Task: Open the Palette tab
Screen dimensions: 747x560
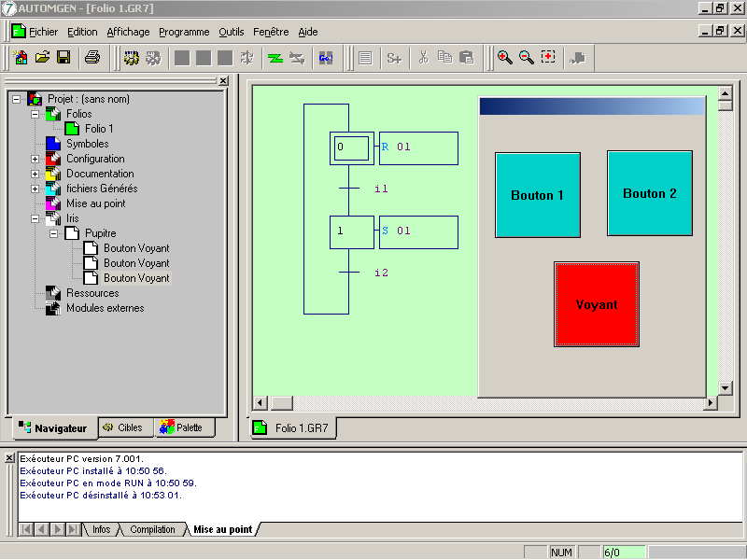Action: pos(183,427)
